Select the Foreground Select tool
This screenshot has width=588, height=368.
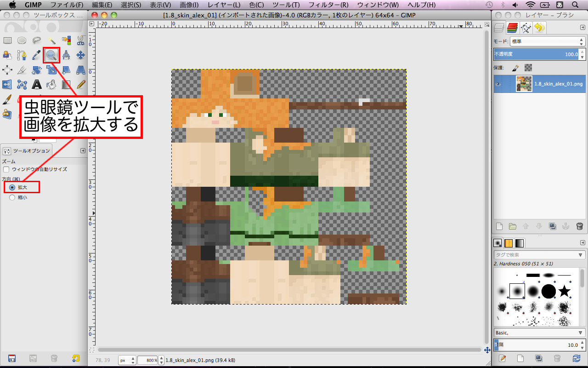tap(7, 55)
